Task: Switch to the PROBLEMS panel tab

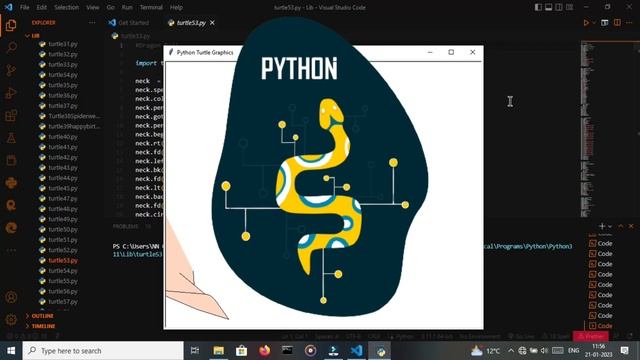Action: tap(125, 226)
